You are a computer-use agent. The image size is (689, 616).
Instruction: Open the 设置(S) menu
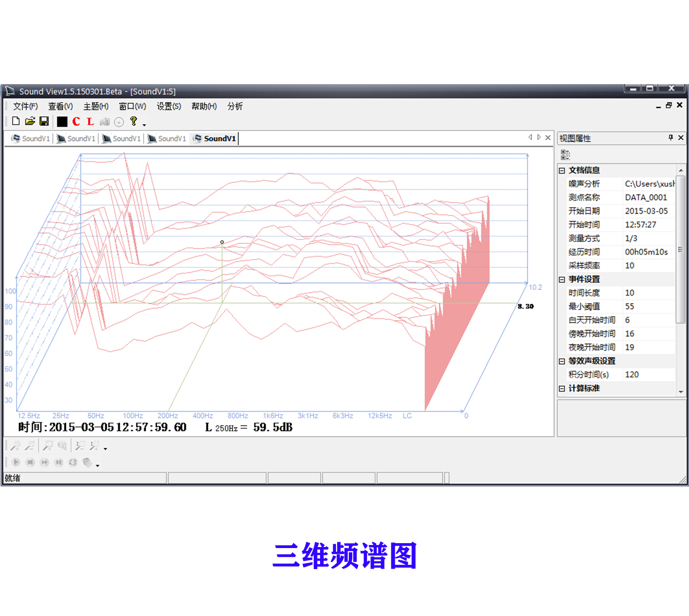[168, 106]
